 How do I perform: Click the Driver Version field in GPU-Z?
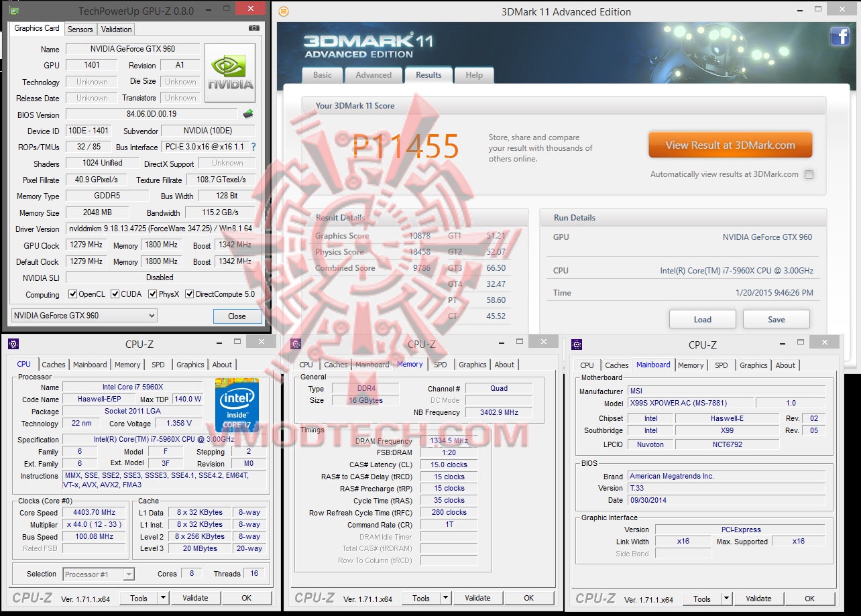point(161,229)
